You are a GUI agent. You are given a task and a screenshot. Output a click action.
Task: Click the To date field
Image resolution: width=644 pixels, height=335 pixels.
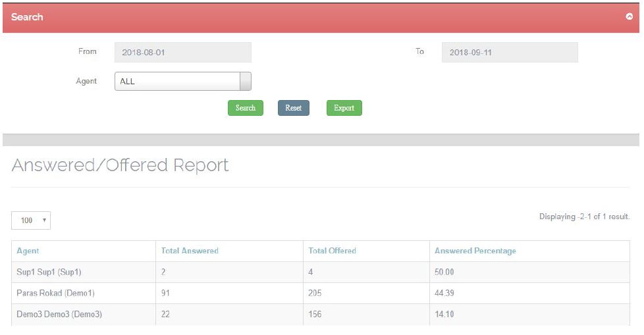point(510,53)
